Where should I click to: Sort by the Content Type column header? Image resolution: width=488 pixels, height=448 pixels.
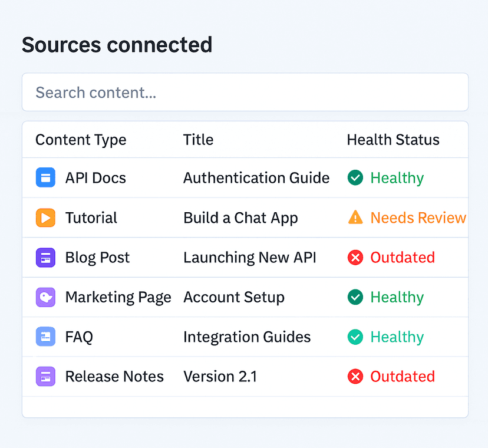(81, 140)
